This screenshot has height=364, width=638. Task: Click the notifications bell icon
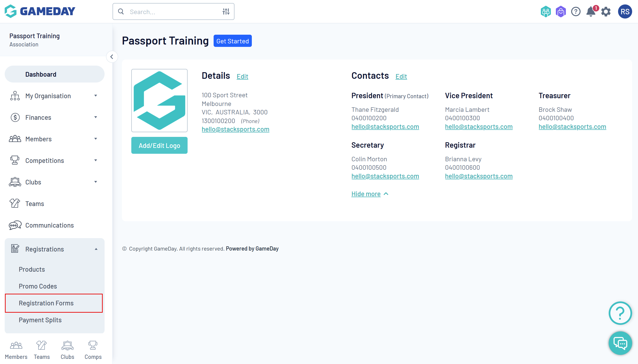click(x=591, y=12)
